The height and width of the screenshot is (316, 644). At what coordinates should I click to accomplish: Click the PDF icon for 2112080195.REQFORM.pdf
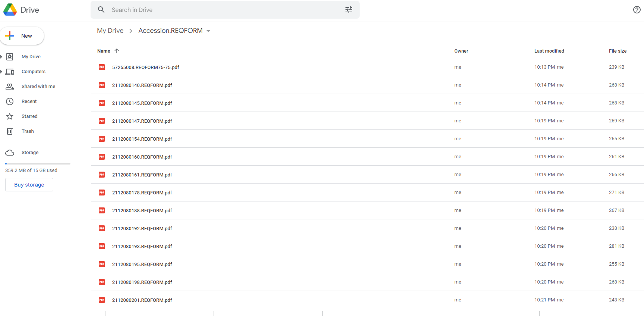pos(102,264)
